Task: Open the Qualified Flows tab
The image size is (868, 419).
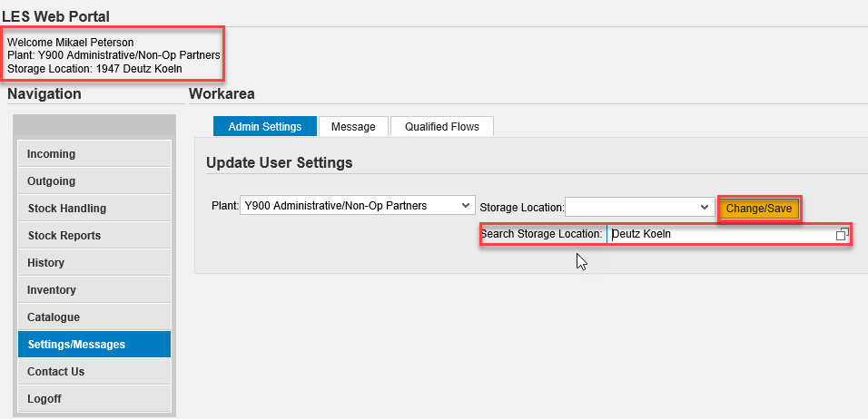Action: [442, 127]
